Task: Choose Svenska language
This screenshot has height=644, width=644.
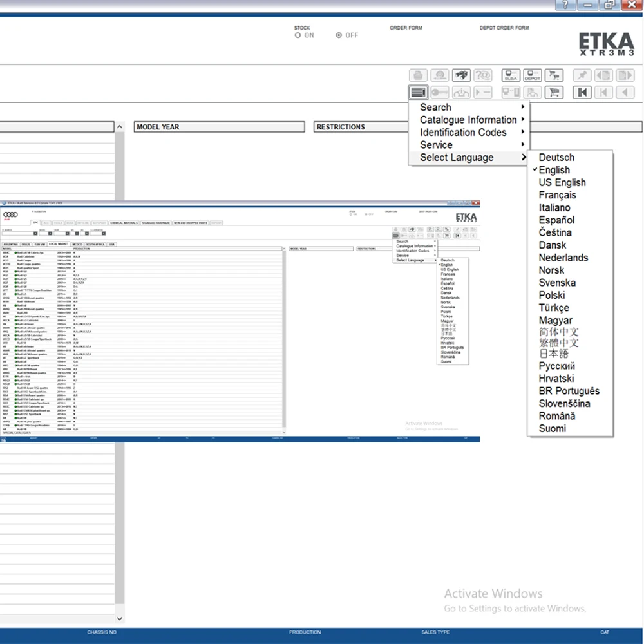Action: click(557, 283)
